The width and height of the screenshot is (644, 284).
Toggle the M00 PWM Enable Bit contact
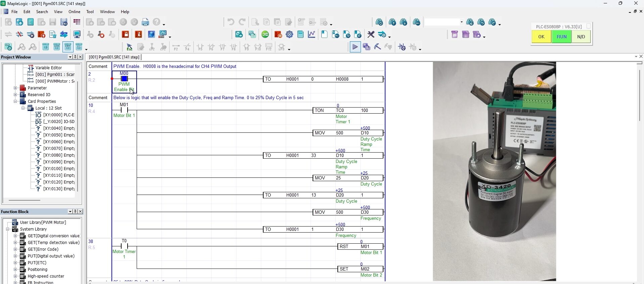tap(124, 79)
